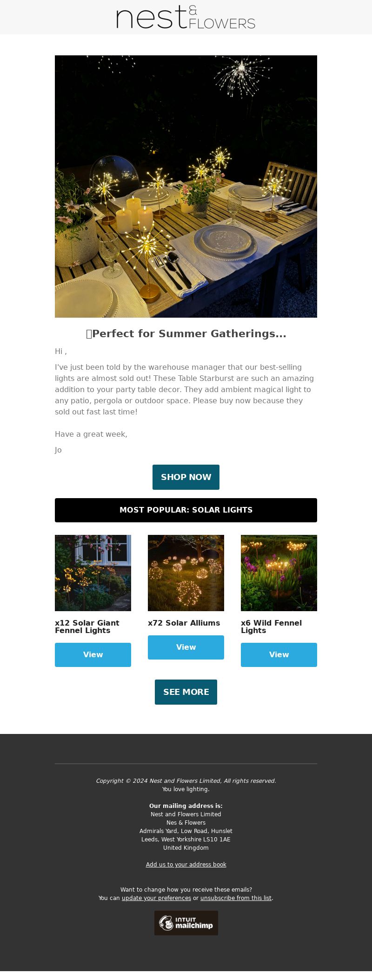Open the Solar Giant Fennel Lights photo
Image resolution: width=372 pixels, height=980 pixels.
pyautogui.click(x=93, y=573)
